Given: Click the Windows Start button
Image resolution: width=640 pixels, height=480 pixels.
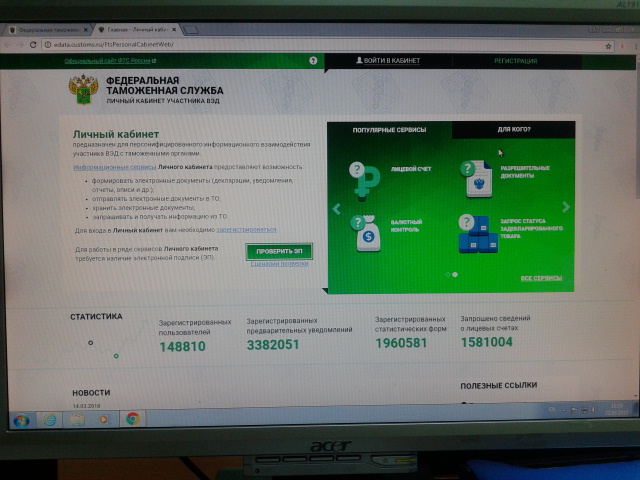Looking at the screenshot, I should click(20, 419).
